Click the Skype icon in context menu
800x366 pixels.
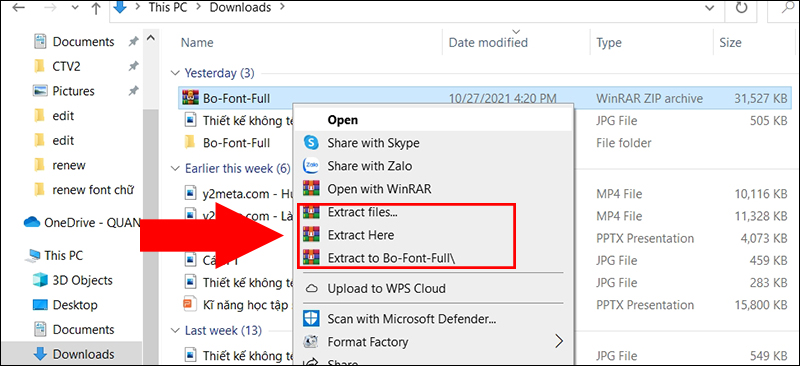tap(311, 142)
